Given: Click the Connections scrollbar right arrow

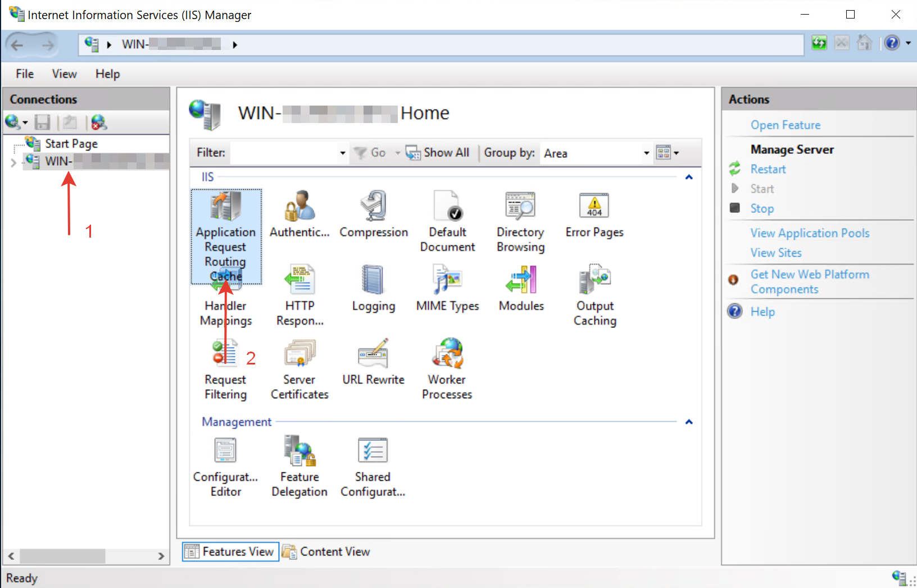Looking at the screenshot, I should tap(161, 556).
